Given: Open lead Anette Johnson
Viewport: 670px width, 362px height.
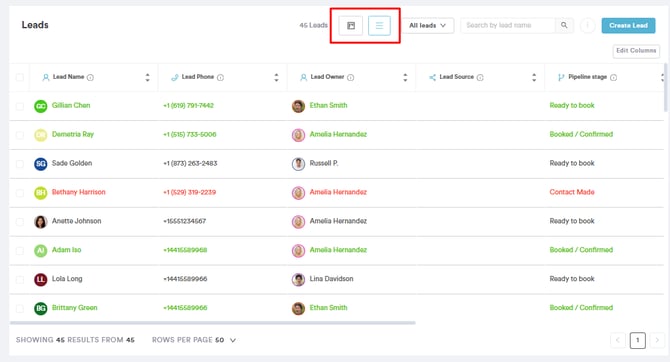Looking at the screenshot, I should click(x=76, y=221).
